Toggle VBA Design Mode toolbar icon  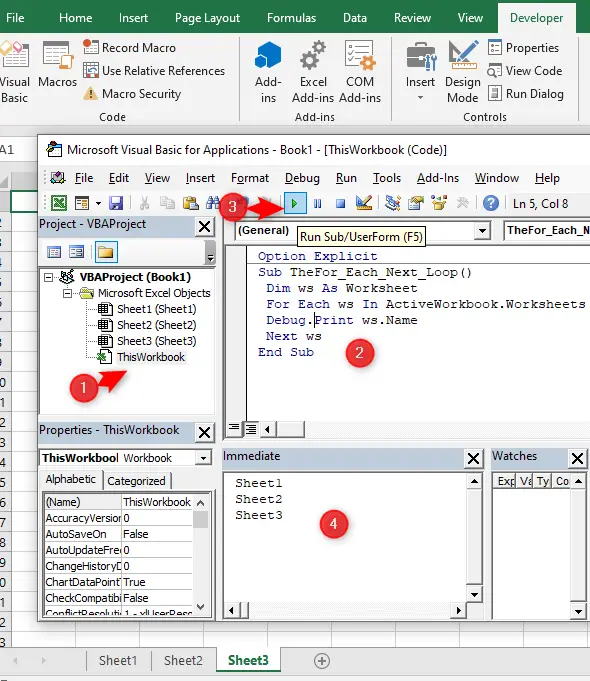tap(363, 203)
